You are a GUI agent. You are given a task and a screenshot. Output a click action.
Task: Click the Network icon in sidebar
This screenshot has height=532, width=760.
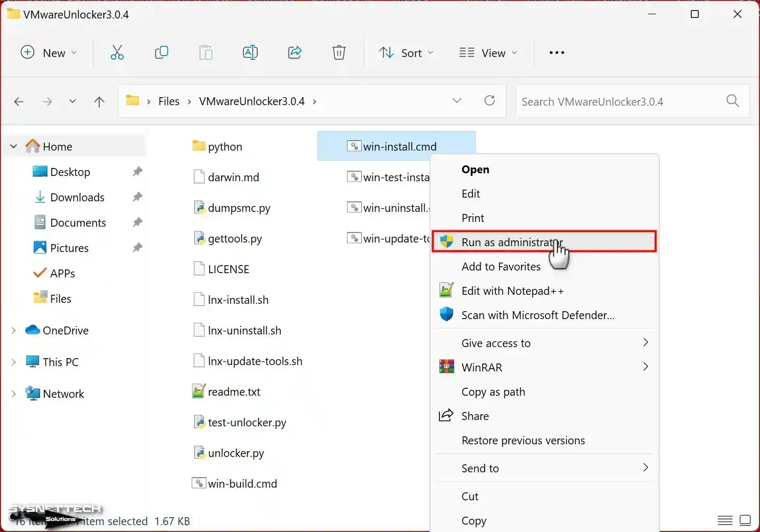tap(33, 393)
